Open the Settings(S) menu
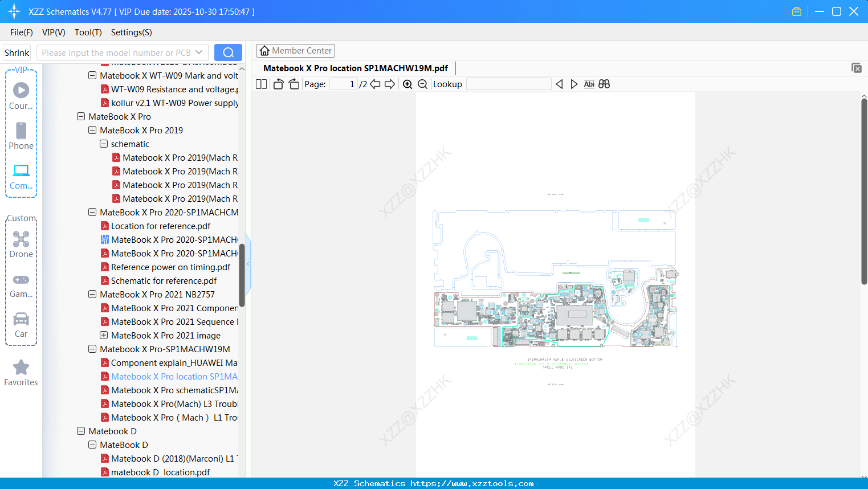 (x=132, y=32)
